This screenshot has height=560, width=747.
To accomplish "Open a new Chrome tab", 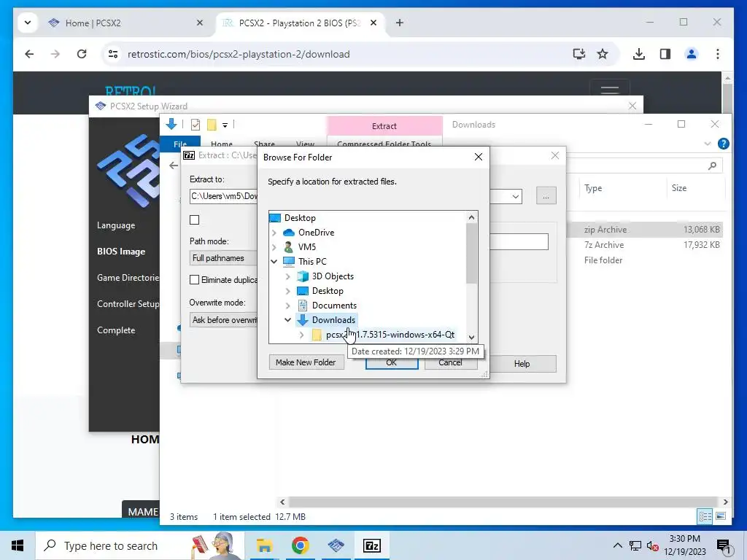I will (400, 23).
